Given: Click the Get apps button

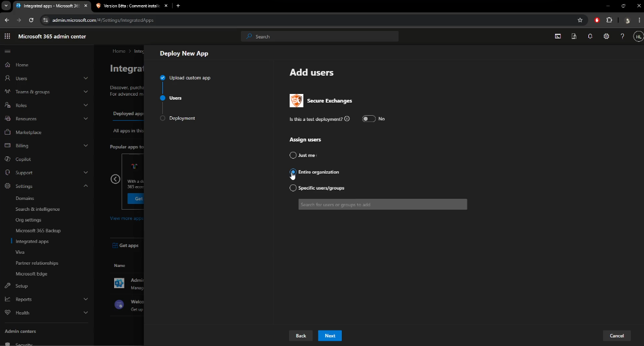Looking at the screenshot, I should point(126,245).
